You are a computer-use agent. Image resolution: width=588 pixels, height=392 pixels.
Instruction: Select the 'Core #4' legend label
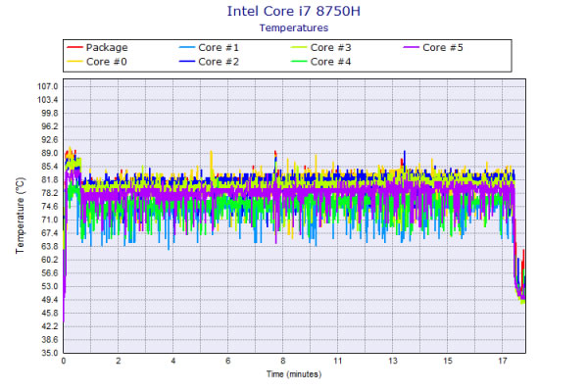[331, 62]
